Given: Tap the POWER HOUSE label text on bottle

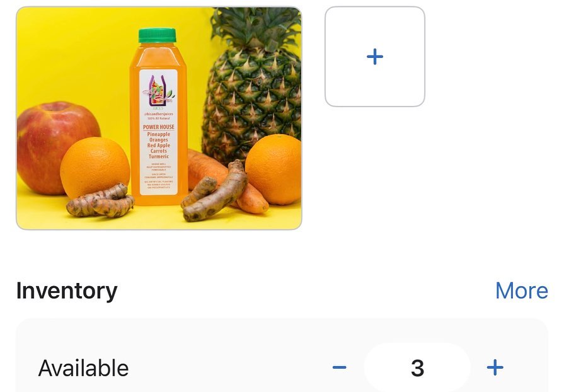Looking at the screenshot, I should click(159, 127).
